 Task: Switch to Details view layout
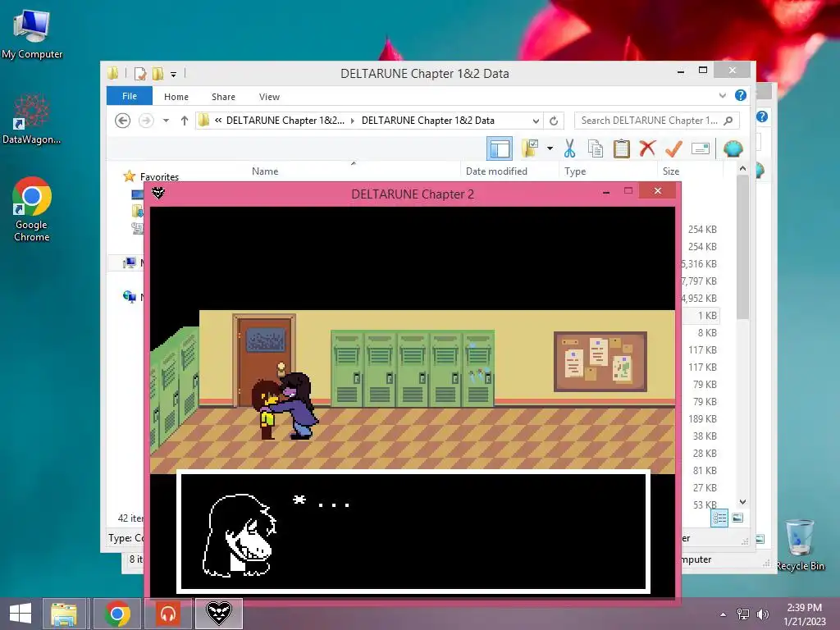719,518
